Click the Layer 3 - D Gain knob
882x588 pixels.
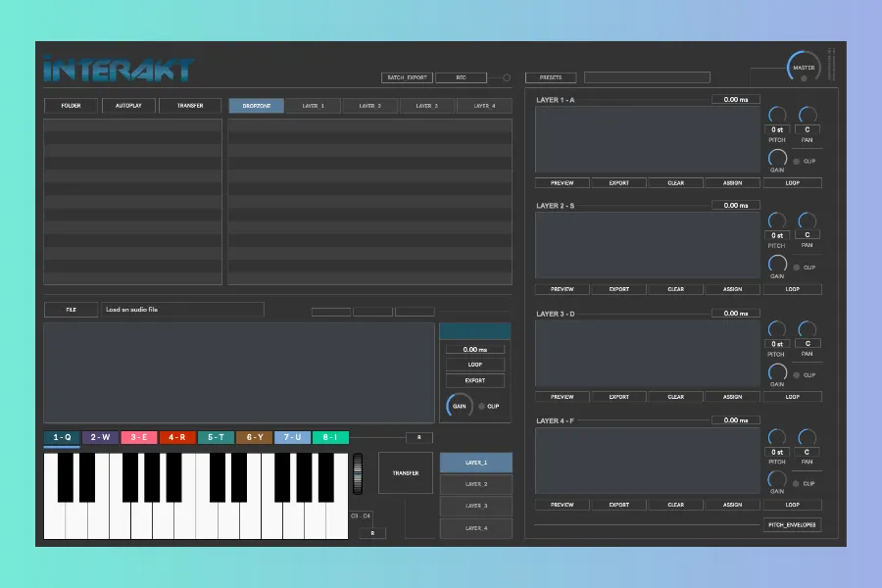click(777, 372)
